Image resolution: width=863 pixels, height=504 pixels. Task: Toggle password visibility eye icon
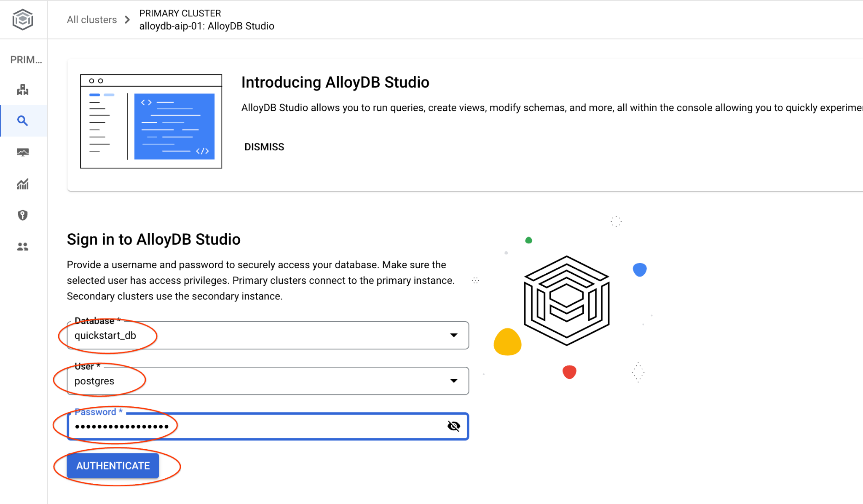[x=453, y=426]
